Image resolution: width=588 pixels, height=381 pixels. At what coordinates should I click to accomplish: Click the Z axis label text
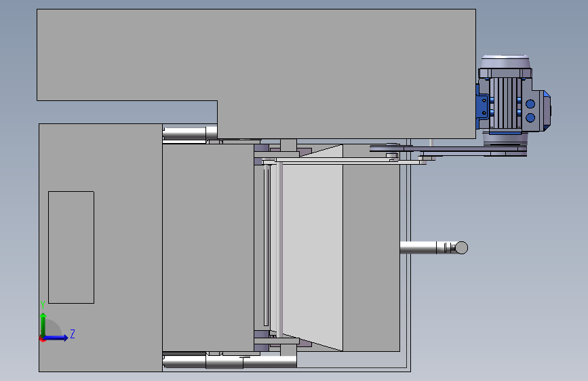(x=73, y=334)
